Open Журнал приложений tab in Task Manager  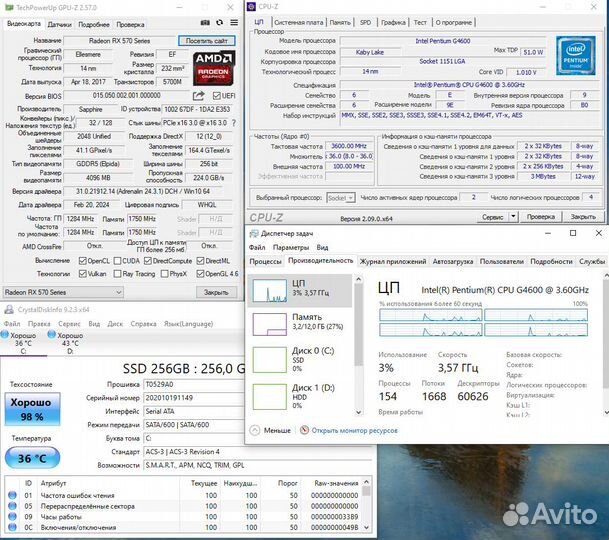tap(393, 261)
